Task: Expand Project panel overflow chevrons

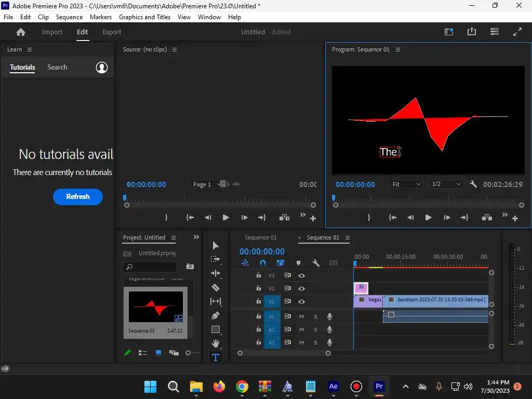Action: click(x=196, y=237)
